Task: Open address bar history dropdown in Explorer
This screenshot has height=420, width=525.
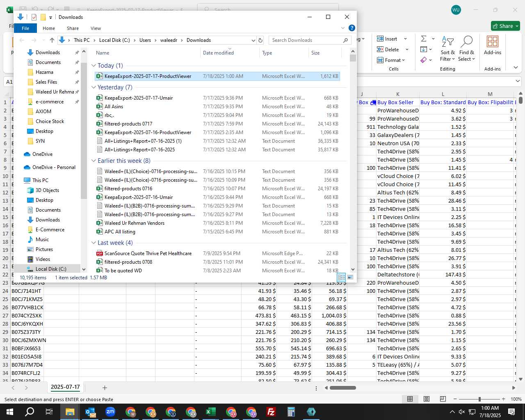Action: click(253, 40)
